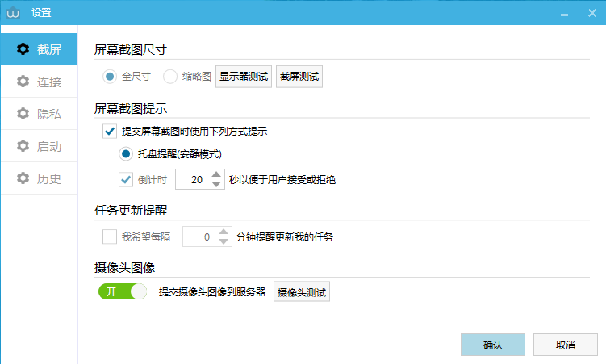The width and height of the screenshot is (606, 364).
Task: Select the 缩略图 radio button
Action: click(170, 77)
